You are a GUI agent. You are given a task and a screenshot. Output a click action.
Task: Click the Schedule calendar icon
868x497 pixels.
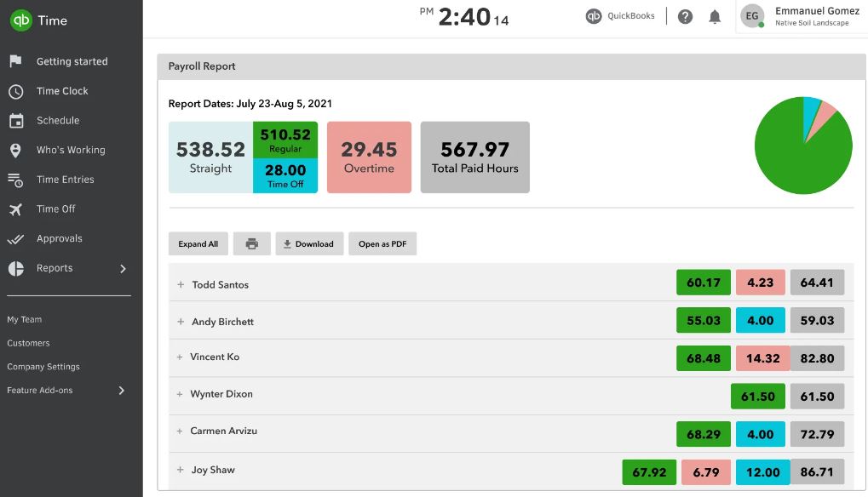coord(16,121)
